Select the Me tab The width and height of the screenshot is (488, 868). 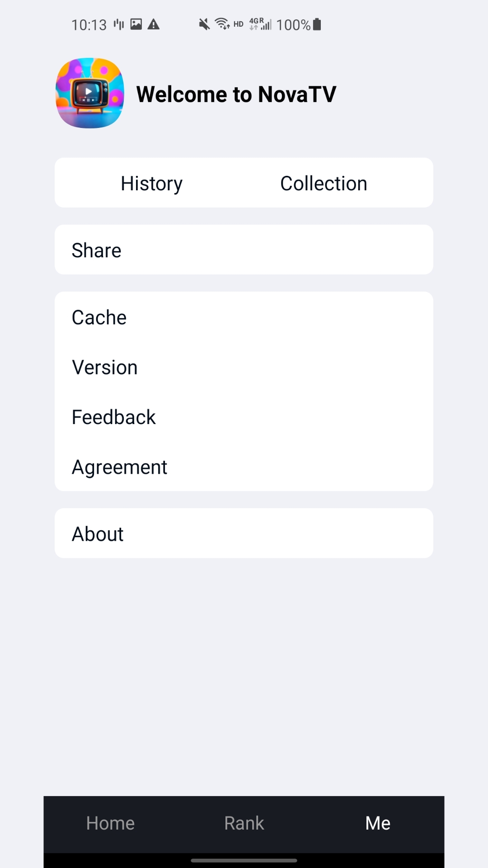(378, 823)
